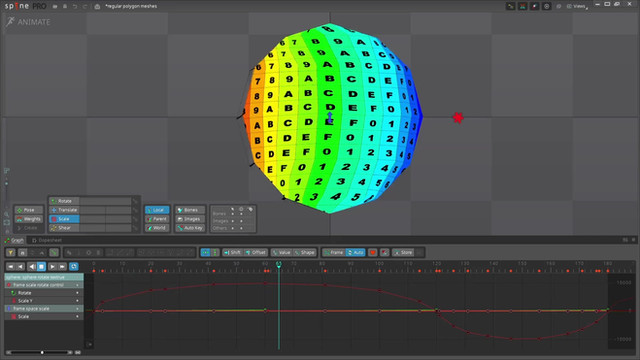Toggle Bones compensation
The width and height of the screenshot is (640, 360).
click(x=190, y=210)
